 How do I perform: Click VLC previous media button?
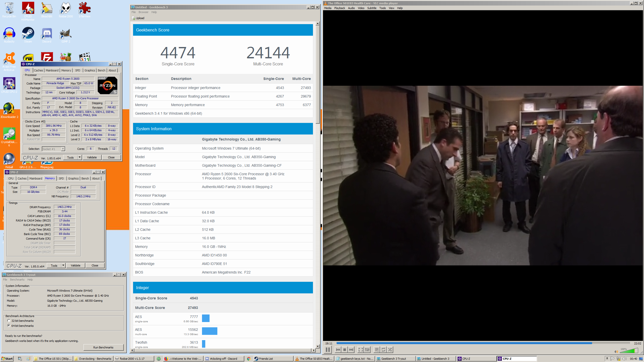(338, 350)
